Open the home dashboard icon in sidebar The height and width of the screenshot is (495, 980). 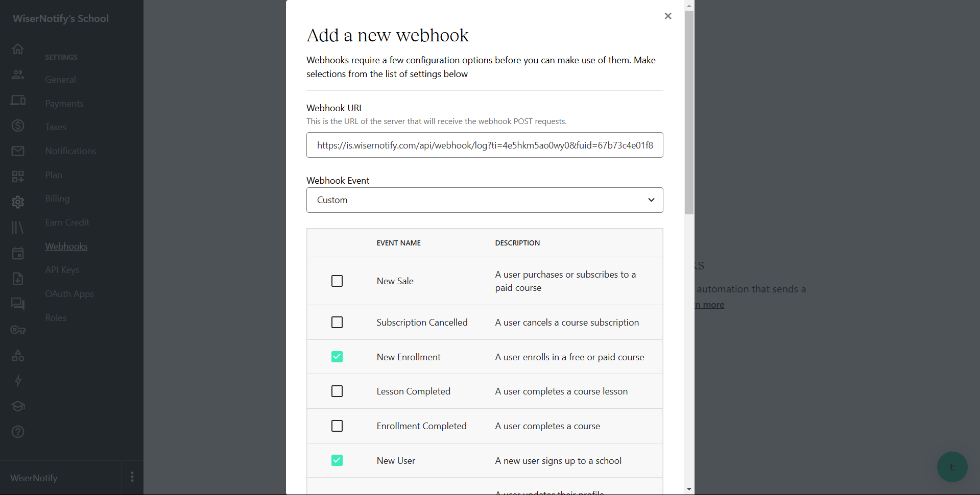tap(18, 49)
